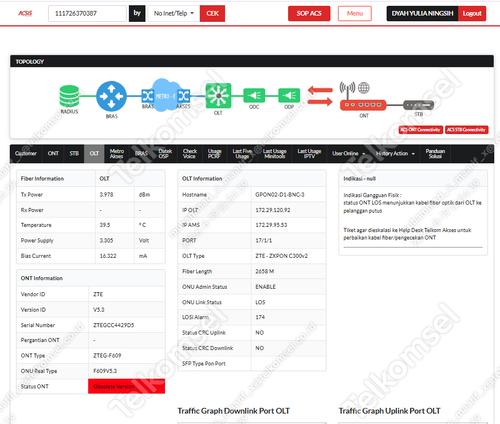The width and height of the screenshot is (500, 424).
Task: Open the Datek OSP tab
Action: (x=165, y=153)
